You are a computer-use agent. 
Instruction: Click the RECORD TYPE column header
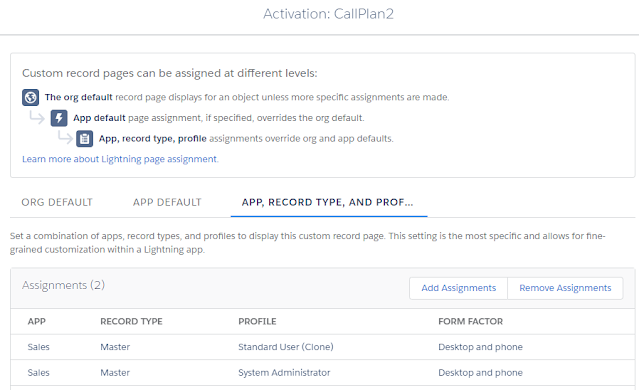131,322
